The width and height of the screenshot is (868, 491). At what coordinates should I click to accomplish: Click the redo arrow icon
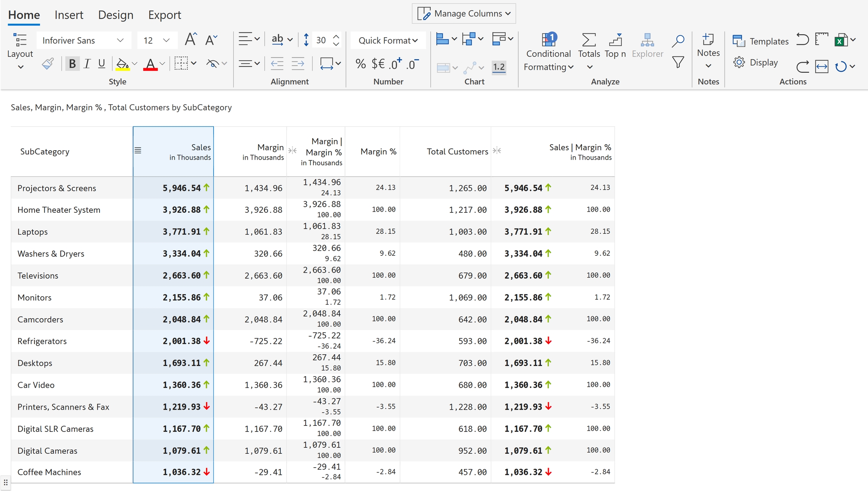(x=802, y=67)
